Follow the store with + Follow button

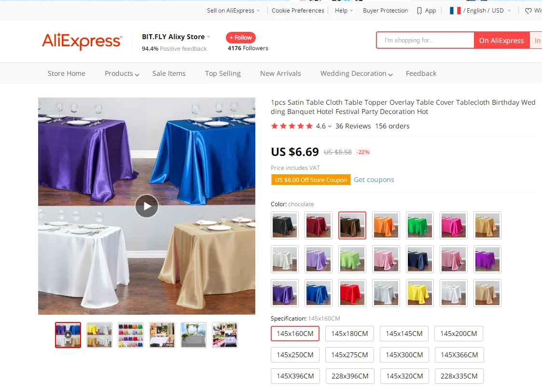tap(240, 37)
